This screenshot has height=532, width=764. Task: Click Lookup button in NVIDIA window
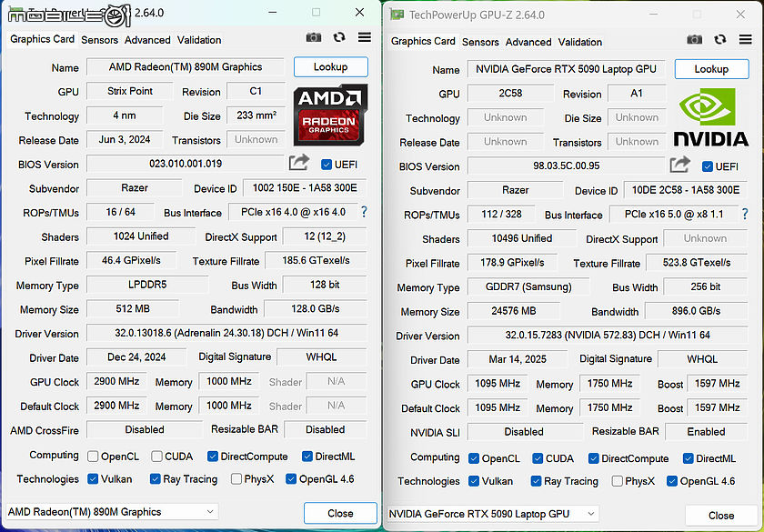[x=712, y=69]
